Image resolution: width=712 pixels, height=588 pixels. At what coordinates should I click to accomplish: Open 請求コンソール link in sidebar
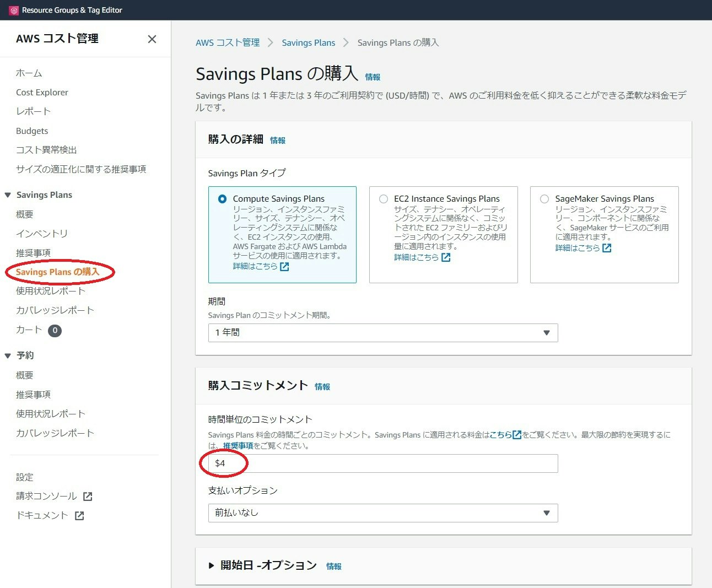coord(46,497)
